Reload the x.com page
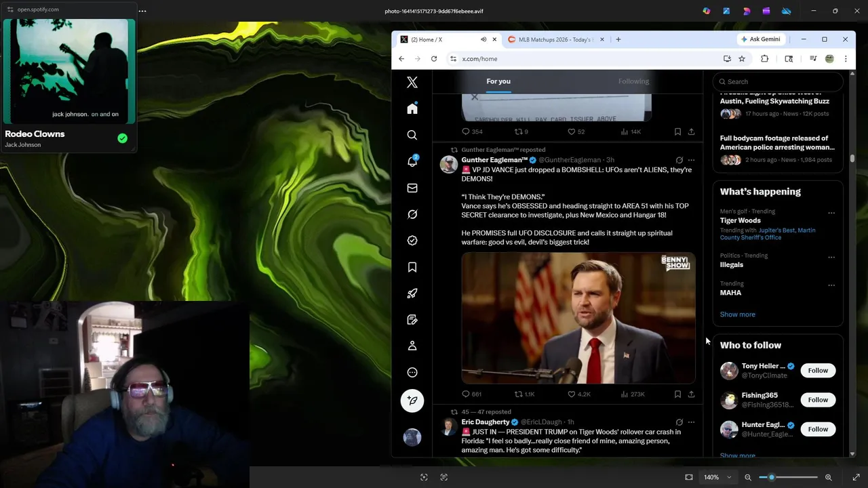 434,59
